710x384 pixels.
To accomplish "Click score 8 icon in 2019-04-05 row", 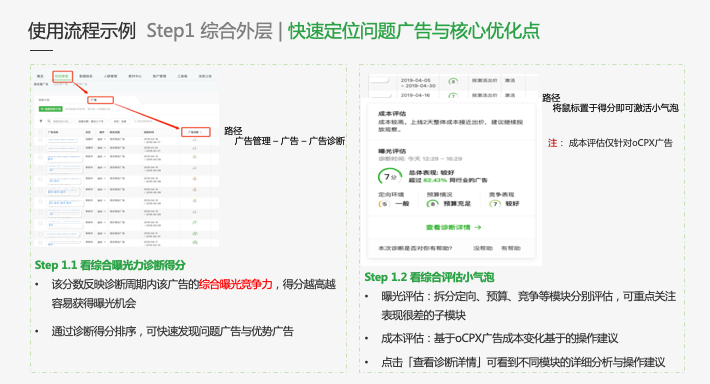I will click(x=453, y=82).
